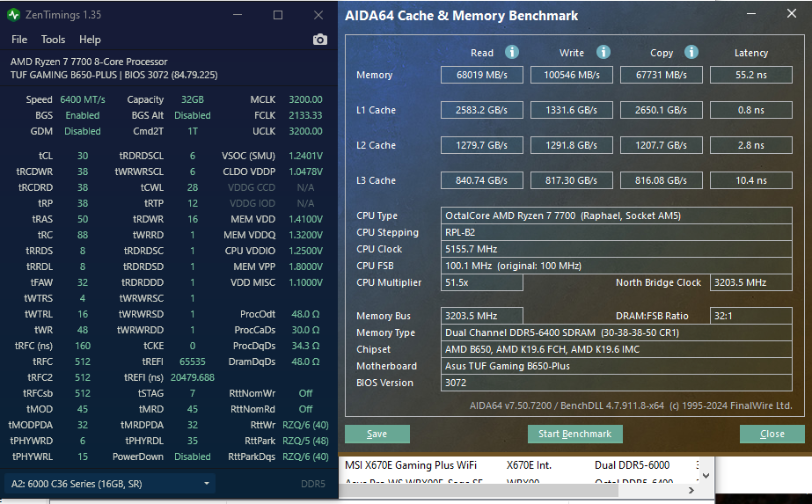Click the North Bridge Clock field 3203.5 MHz
This screenshot has height=504, width=812.
[x=751, y=282]
